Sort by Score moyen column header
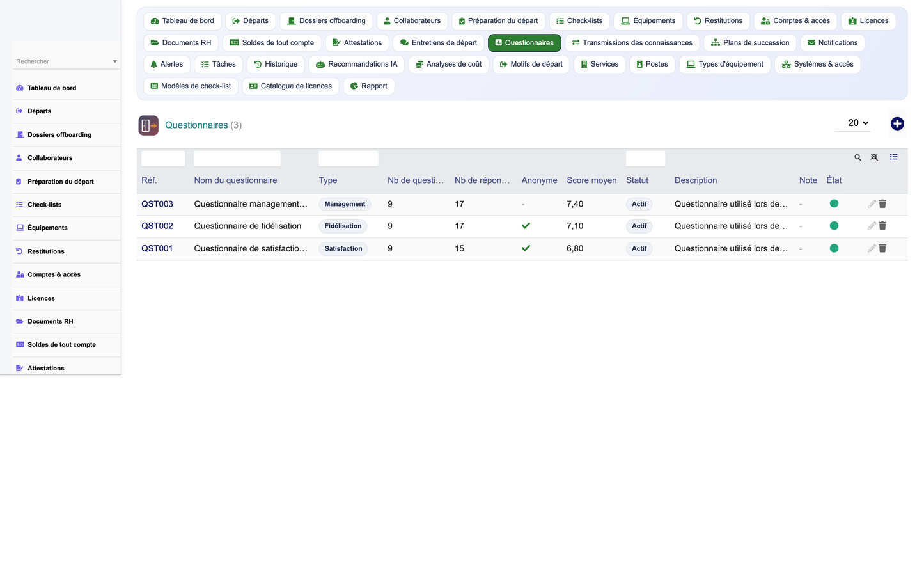Image resolution: width=924 pixels, height=572 pixels. click(x=591, y=180)
